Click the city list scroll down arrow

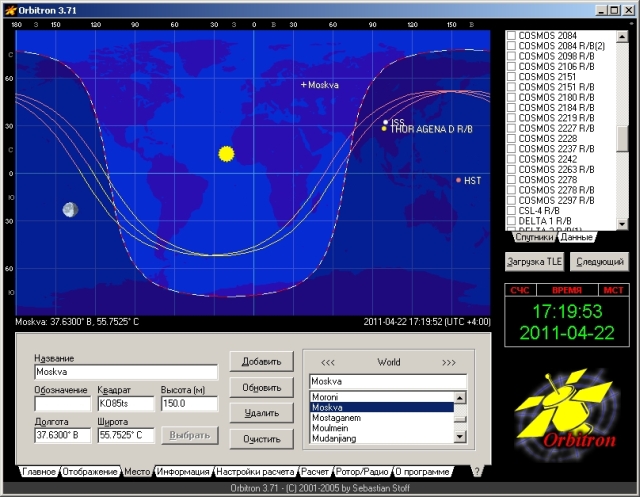tap(460, 437)
